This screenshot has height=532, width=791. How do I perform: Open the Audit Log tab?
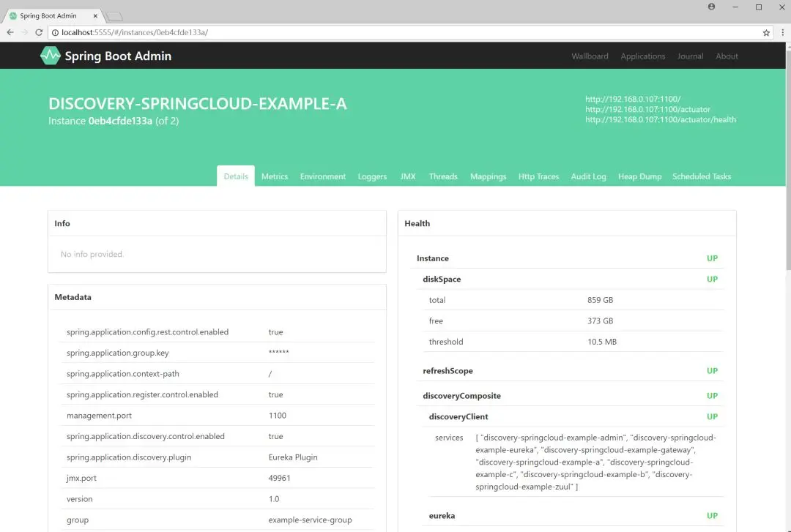[x=588, y=176]
